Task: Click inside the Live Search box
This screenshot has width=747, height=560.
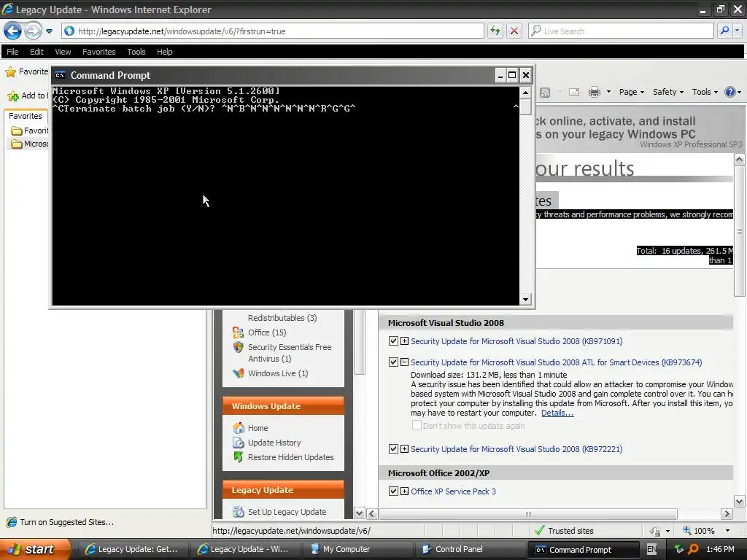Action: [x=622, y=31]
